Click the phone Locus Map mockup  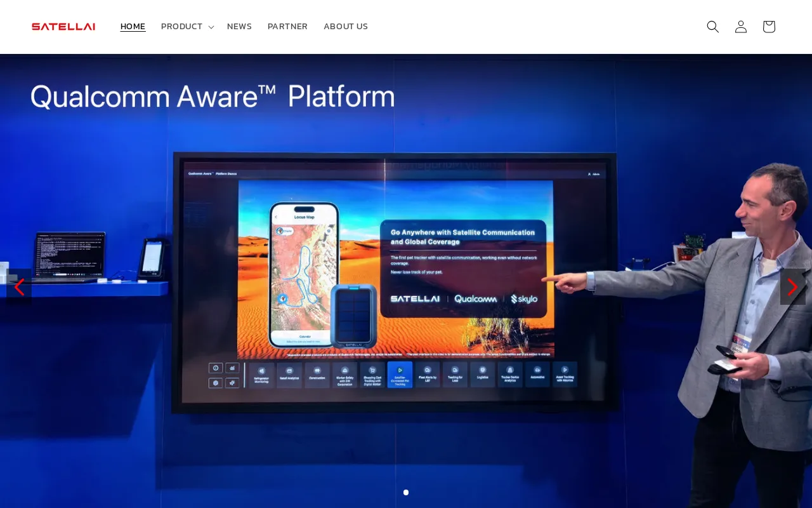[x=303, y=273]
